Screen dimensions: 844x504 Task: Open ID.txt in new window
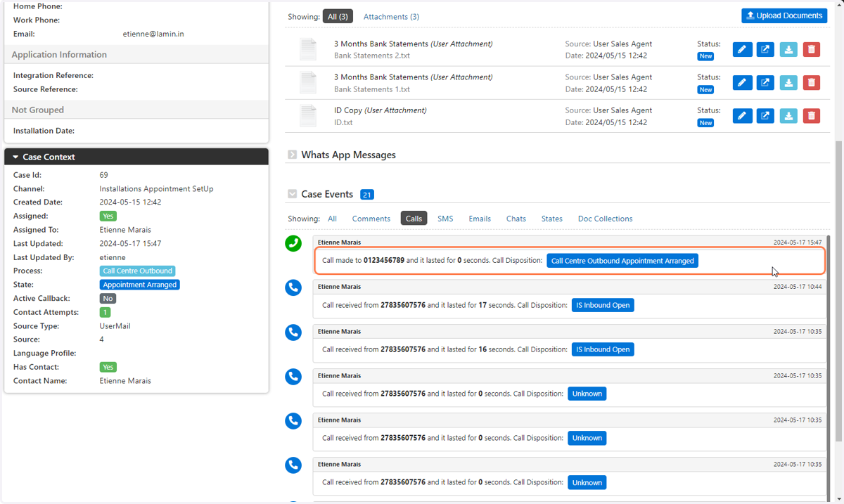(765, 115)
